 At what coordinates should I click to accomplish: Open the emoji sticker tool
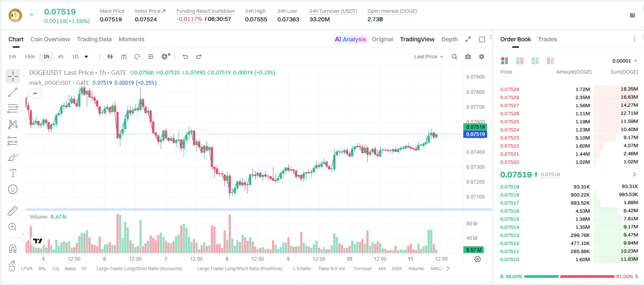click(x=13, y=189)
